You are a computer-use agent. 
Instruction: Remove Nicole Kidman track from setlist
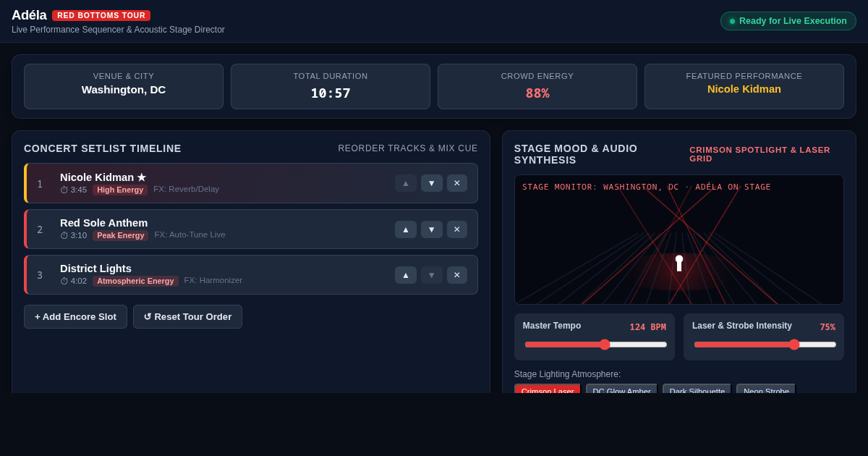[457, 183]
